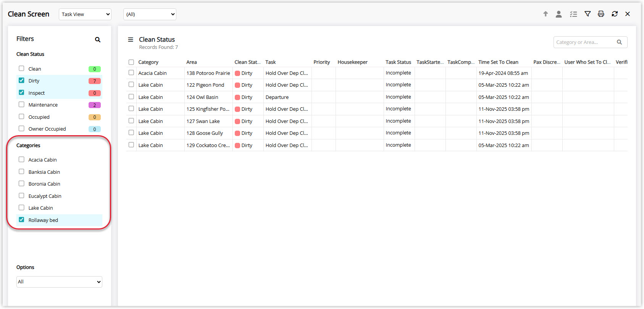Check the Maintenance status filter
The width and height of the screenshot is (644, 309).
pyautogui.click(x=21, y=105)
